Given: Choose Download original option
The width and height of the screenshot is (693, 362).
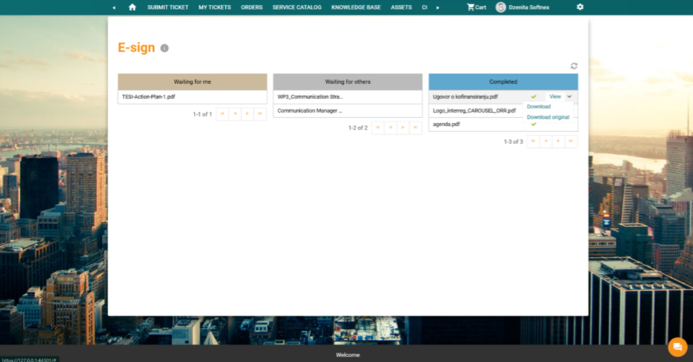Looking at the screenshot, I should 548,117.
